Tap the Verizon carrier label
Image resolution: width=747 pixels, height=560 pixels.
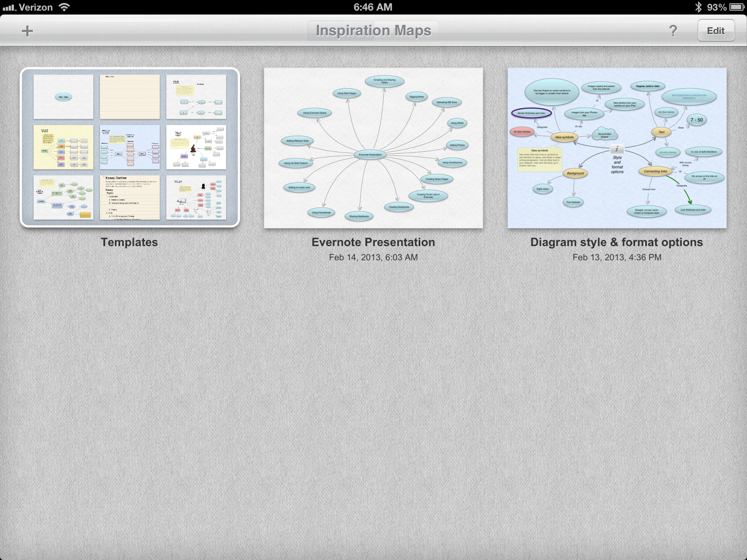36,7
